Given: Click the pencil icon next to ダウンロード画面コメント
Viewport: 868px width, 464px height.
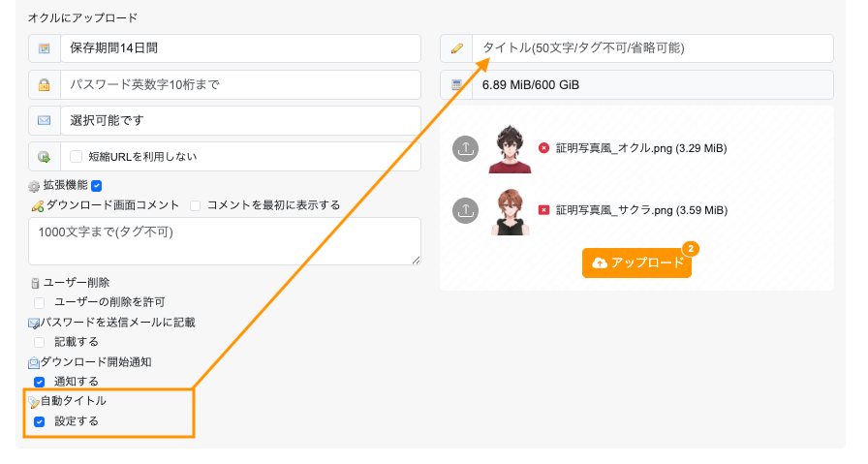Looking at the screenshot, I should coord(38,206).
